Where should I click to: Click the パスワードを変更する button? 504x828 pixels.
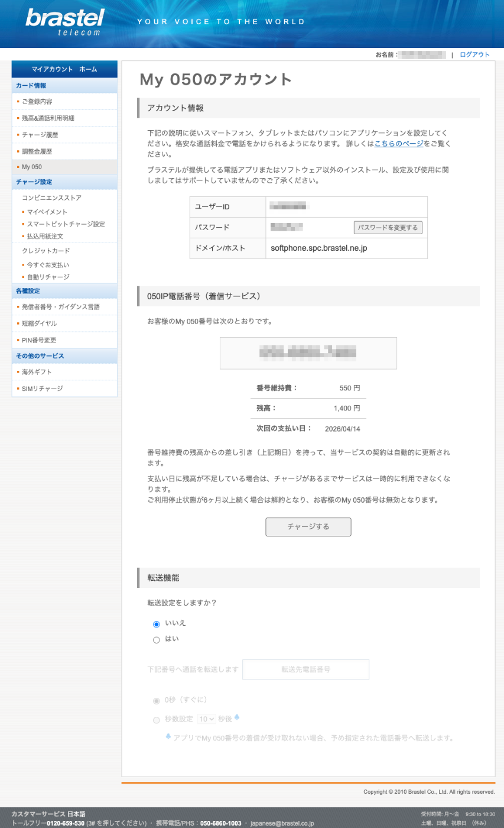(x=388, y=227)
